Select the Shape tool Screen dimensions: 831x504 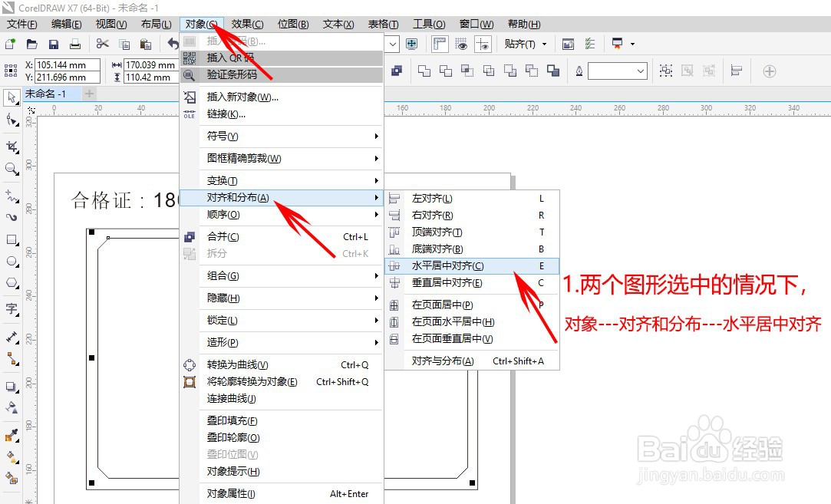[x=12, y=120]
